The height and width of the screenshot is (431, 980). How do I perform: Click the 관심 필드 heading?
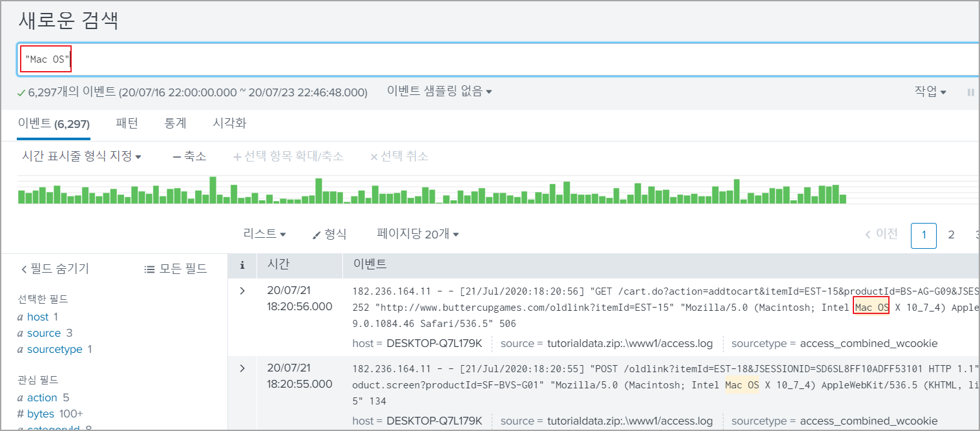click(x=38, y=380)
